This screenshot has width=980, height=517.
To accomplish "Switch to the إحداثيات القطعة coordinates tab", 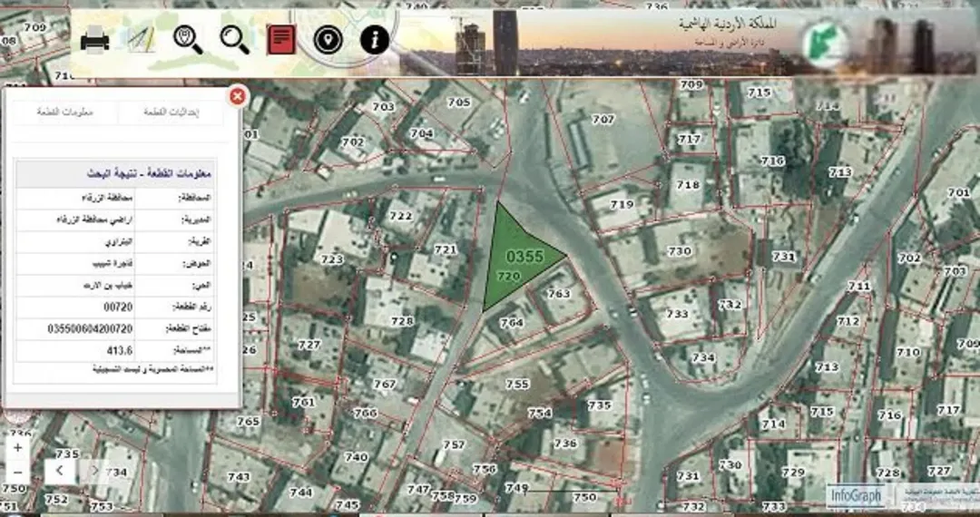I will [x=171, y=112].
